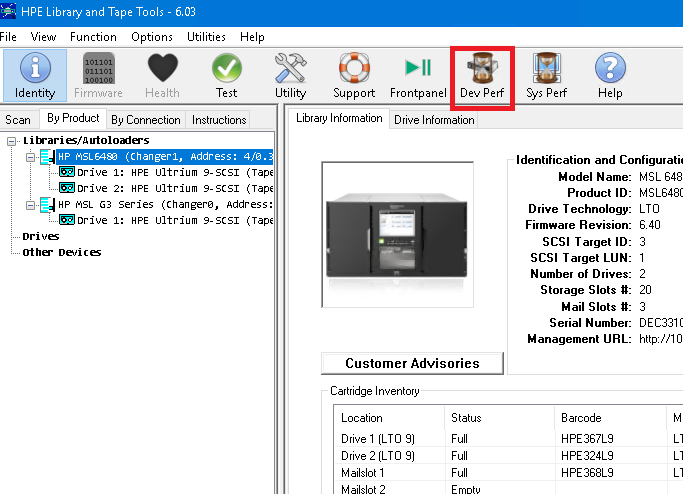
Task: Click the 'Empty' status of Mailslot 2
Action: (x=466, y=489)
